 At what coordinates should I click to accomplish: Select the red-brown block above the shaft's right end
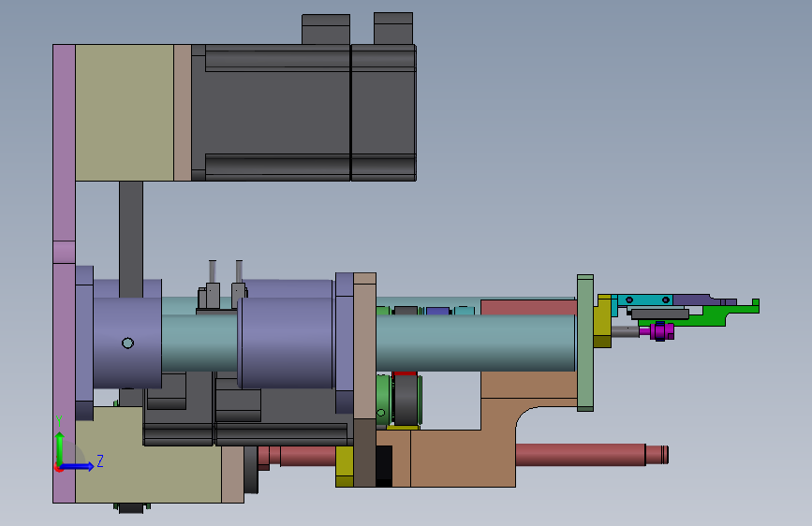[528, 307]
